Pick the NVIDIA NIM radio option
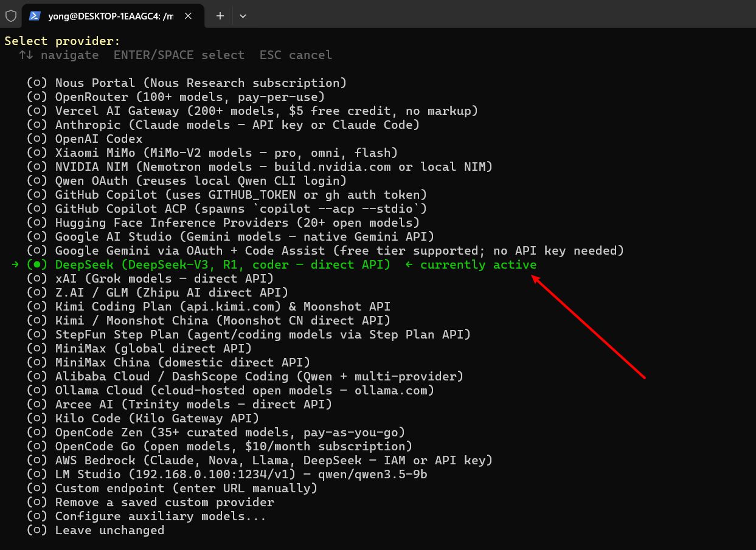The height and width of the screenshot is (550, 756). [37, 167]
